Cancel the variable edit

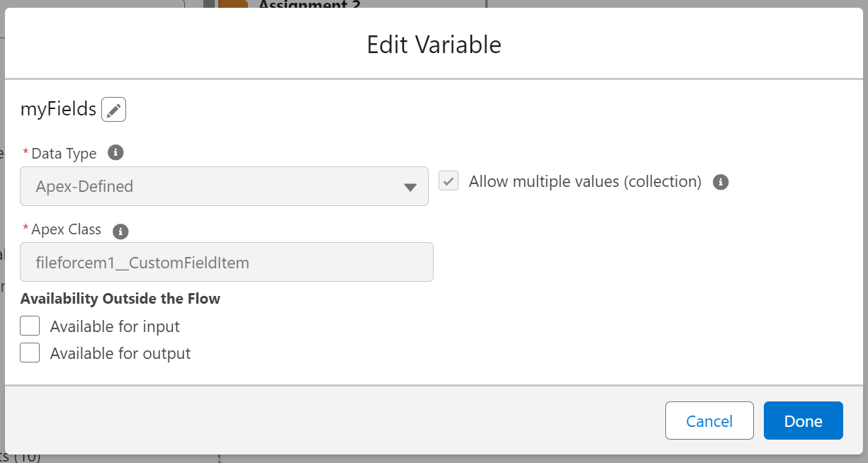click(709, 420)
